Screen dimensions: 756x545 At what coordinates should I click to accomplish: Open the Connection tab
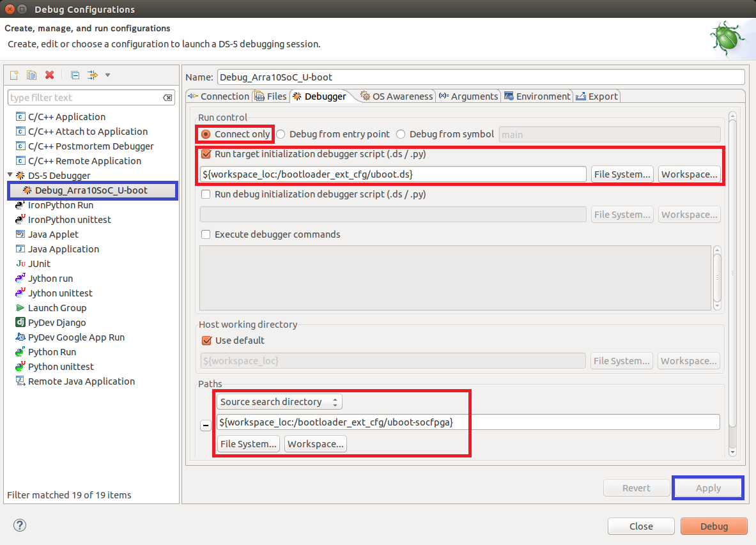tap(219, 96)
